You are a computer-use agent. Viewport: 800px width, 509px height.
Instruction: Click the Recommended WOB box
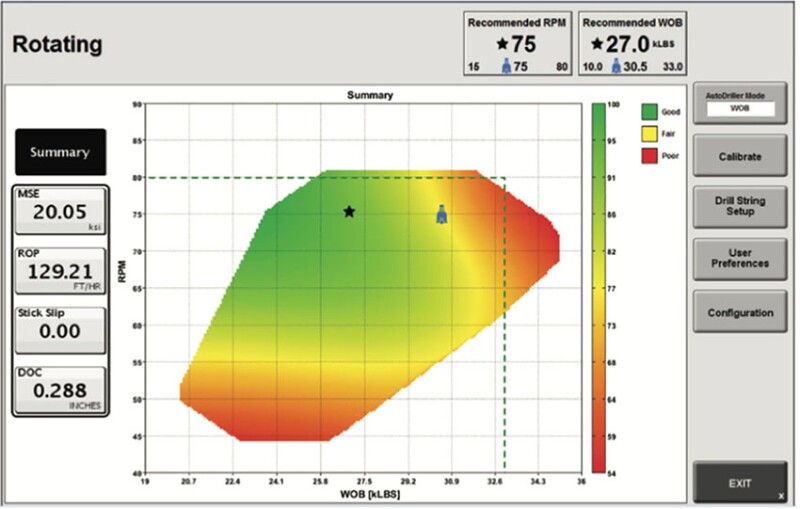(632, 44)
